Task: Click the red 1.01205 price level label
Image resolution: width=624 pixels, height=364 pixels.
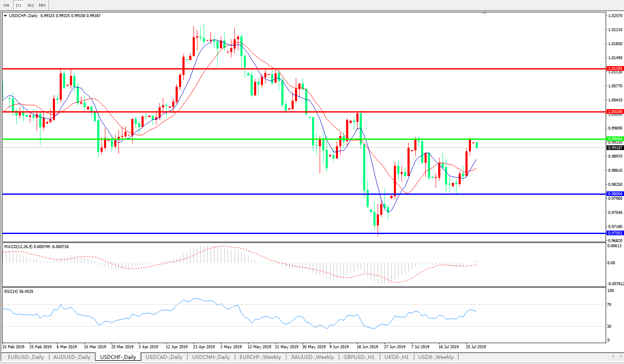Action: coord(615,69)
